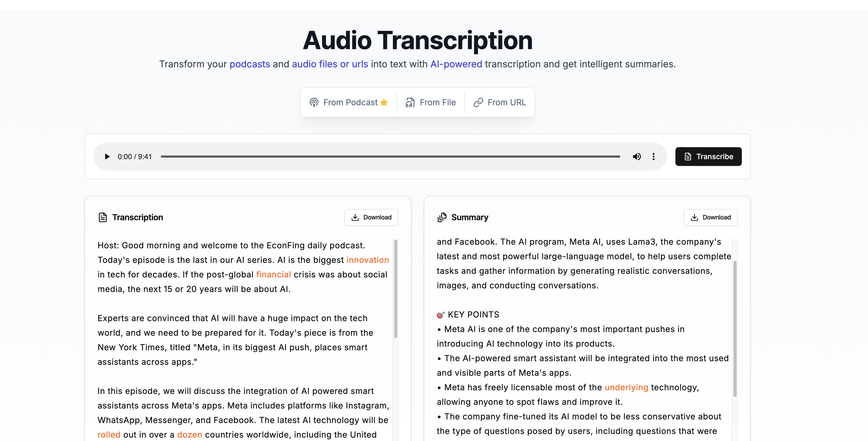Open audio player more options menu
Viewport: 868px width, 441px height.
pyautogui.click(x=653, y=157)
